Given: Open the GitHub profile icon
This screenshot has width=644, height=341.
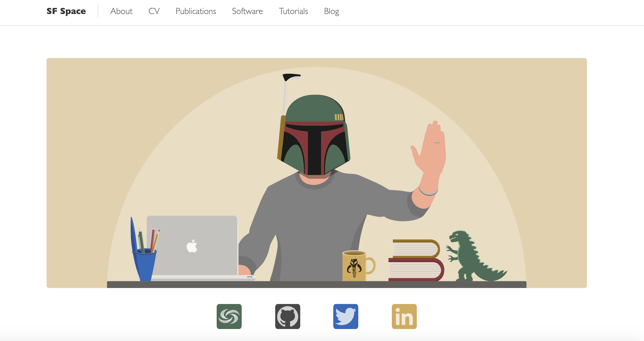Looking at the screenshot, I should point(287,316).
